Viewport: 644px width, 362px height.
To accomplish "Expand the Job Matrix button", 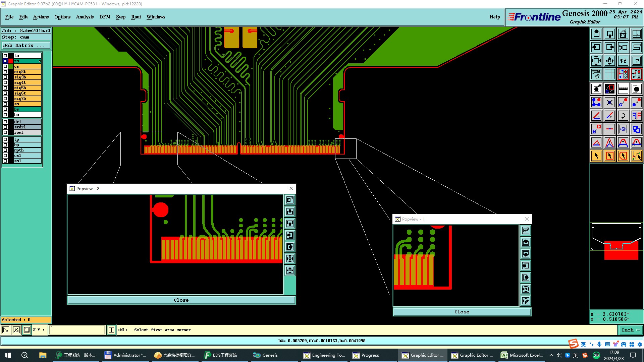I will (26, 46).
